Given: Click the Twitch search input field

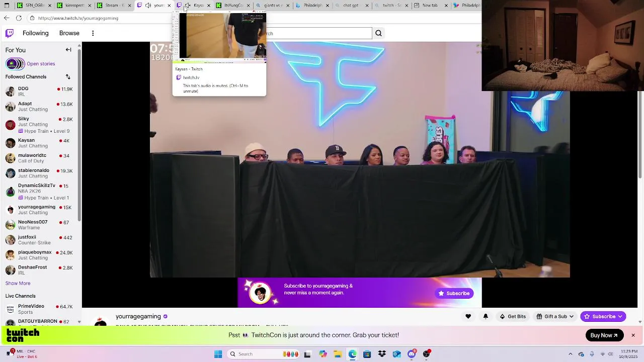Looking at the screenshot, I should [x=319, y=34].
